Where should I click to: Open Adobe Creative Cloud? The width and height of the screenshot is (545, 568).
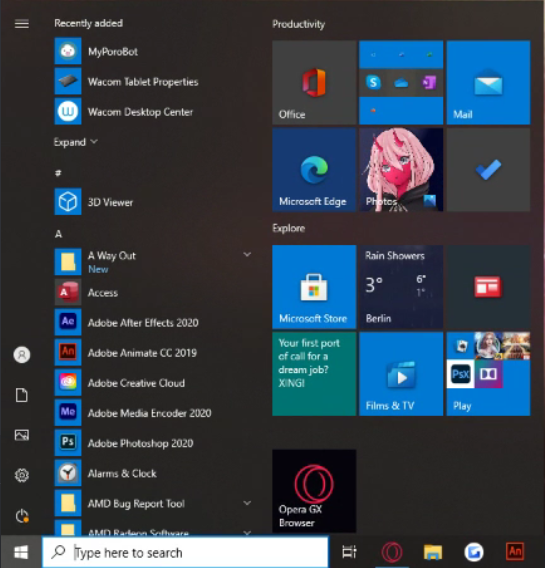pos(152,383)
